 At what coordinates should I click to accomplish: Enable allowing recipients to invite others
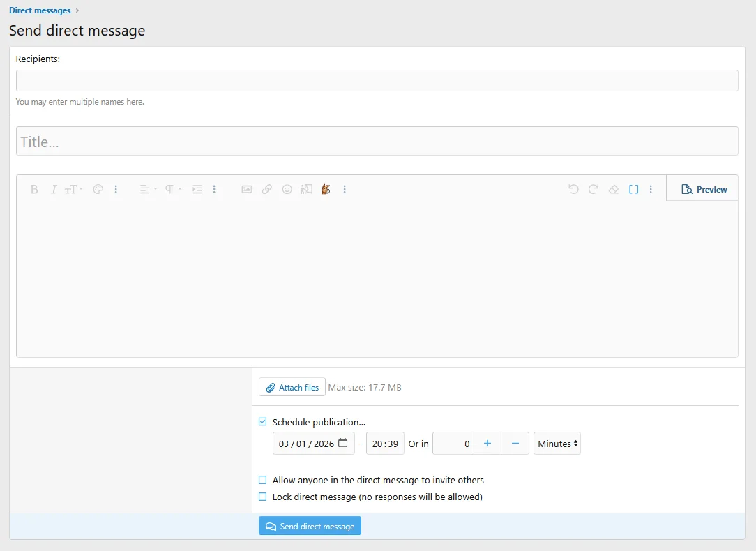(x=263, y=480)
